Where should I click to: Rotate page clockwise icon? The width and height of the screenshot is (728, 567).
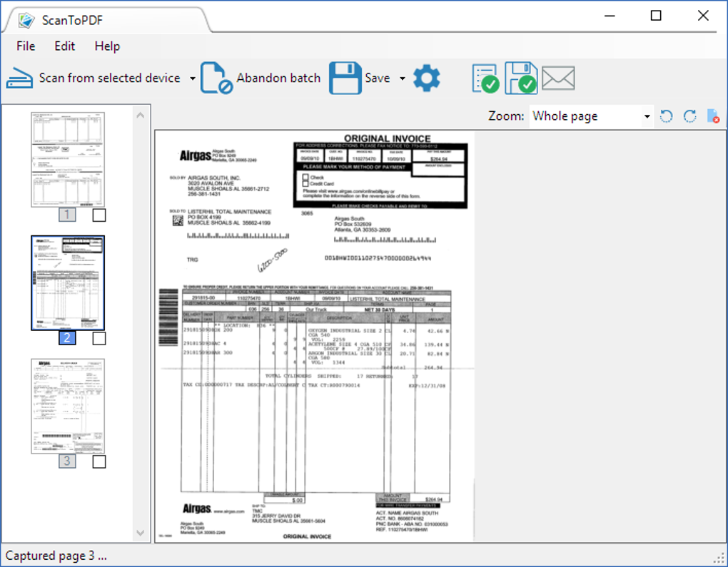coord(690,116)
